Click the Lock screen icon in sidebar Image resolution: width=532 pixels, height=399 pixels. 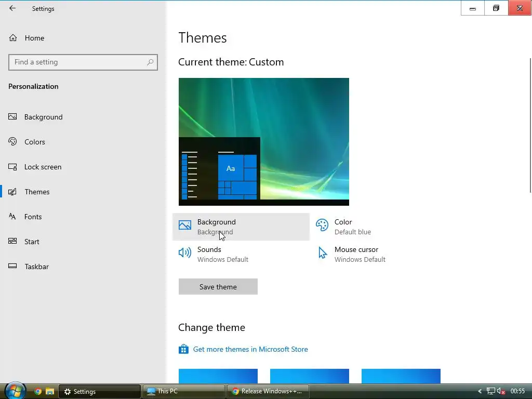coord(12,167)
